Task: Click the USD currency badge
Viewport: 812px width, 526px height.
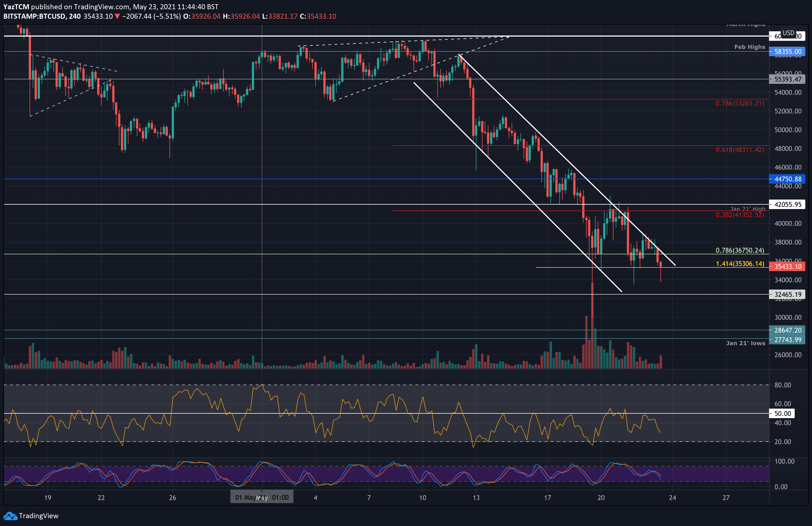Action: point(788,33)
